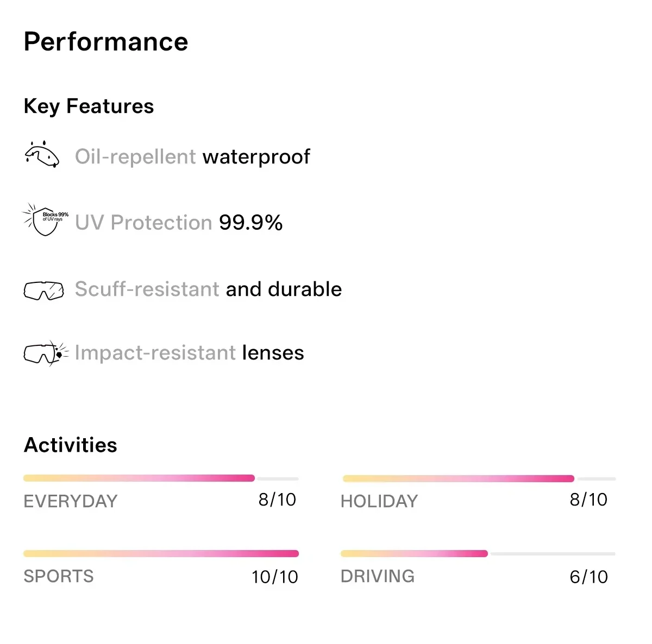The height and width of the screenshot is (644, 652).
Task: Click the HOLIDAY activity label
Action: [x=379, y=501]
